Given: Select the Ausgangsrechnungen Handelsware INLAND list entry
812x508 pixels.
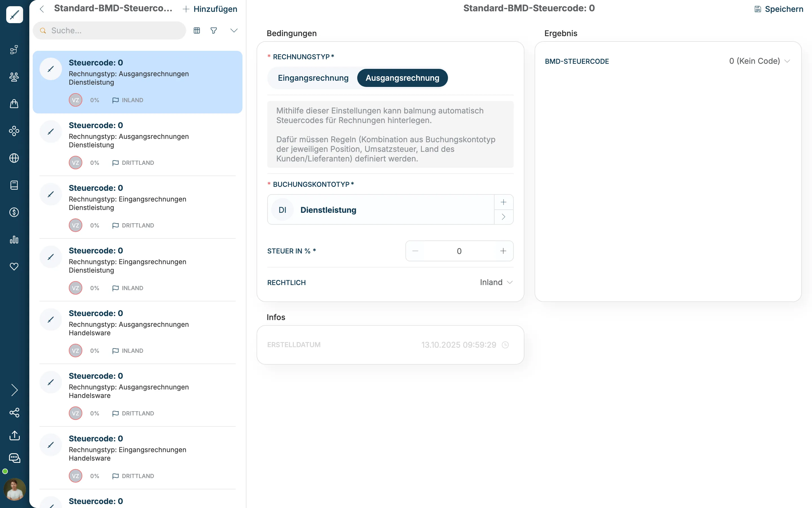Looking at the screenshot, I should coord(138,333).
